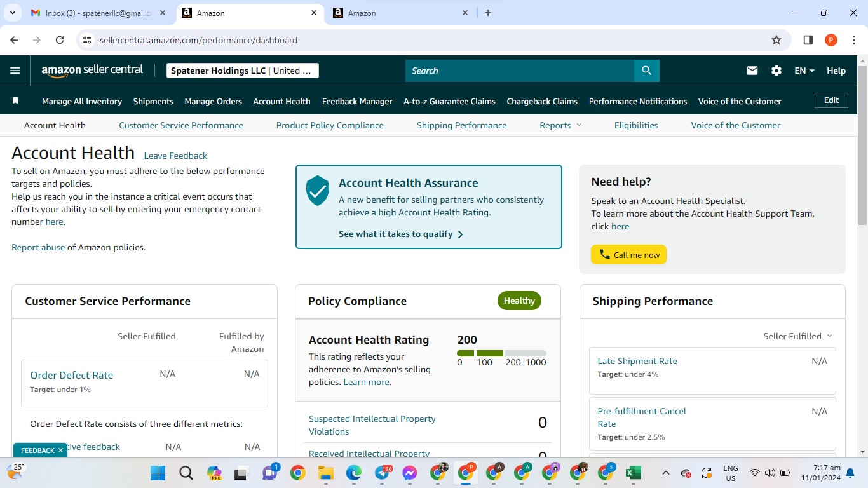Switch to Customer Service Performance tab
868x488 pixels.
click(x=181, y=125)
